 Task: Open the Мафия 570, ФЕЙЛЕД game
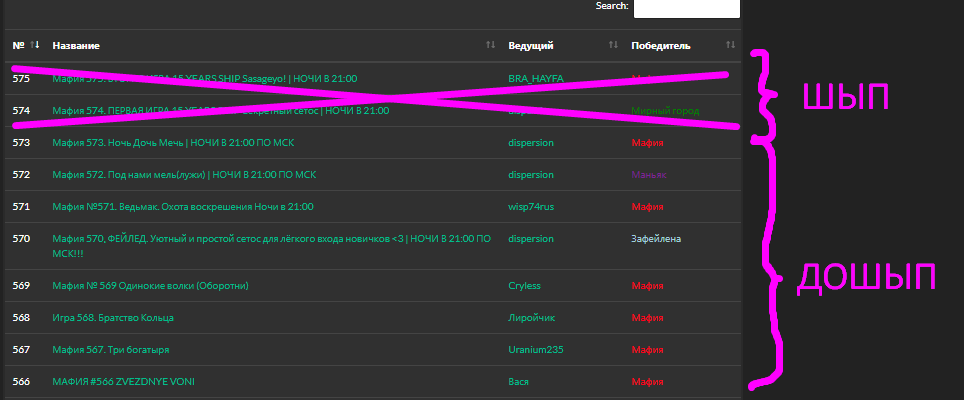click(270, 239)
